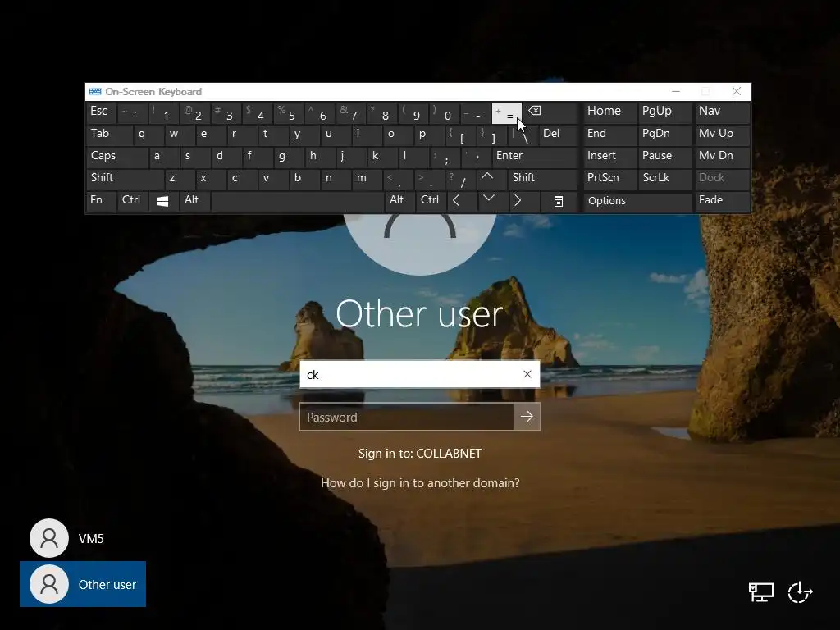The image size is (840, 630).
Task: Toggle the left Alt key
Action: (194, 201)
